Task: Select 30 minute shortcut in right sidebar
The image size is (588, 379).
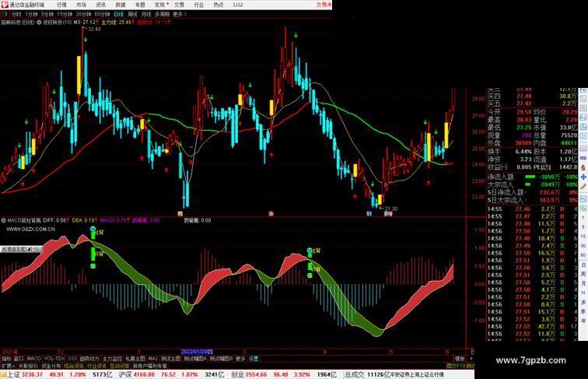Action: pyautogui.click(x=583, y=246)
